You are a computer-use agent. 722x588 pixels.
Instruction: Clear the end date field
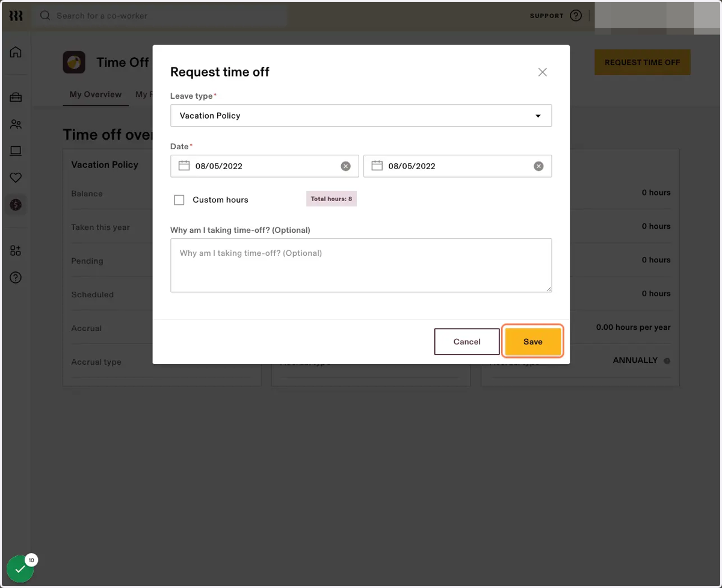[538, 166]
